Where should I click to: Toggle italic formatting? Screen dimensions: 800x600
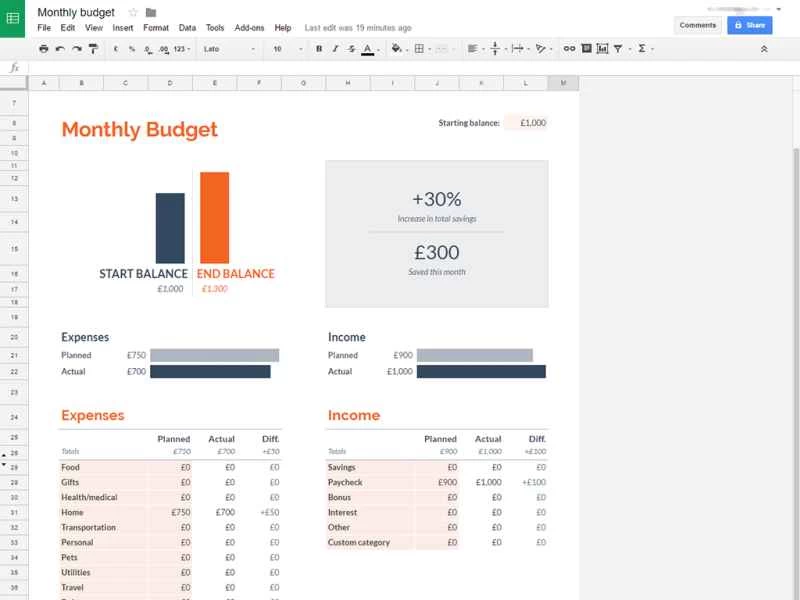pos(334,48)
